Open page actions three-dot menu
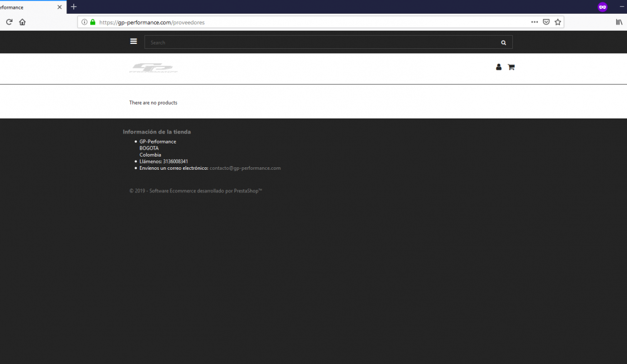 tap(534, 22)
